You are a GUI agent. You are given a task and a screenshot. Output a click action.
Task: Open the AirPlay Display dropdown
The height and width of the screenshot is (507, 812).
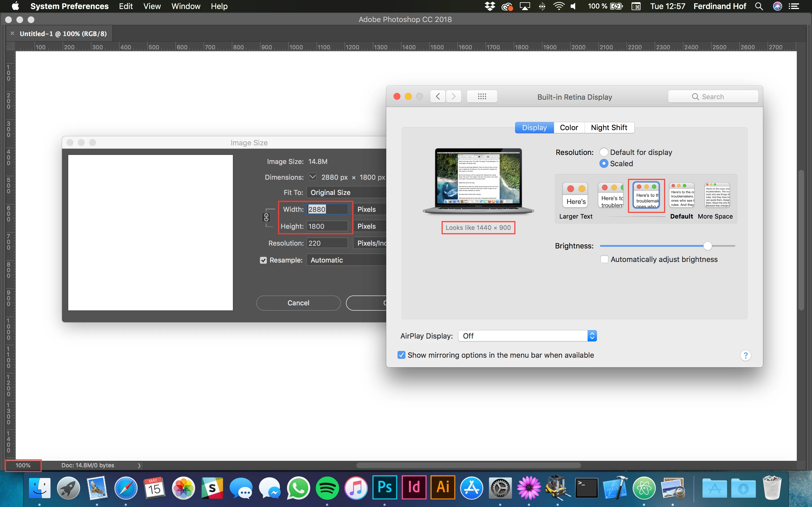[527, 336]
